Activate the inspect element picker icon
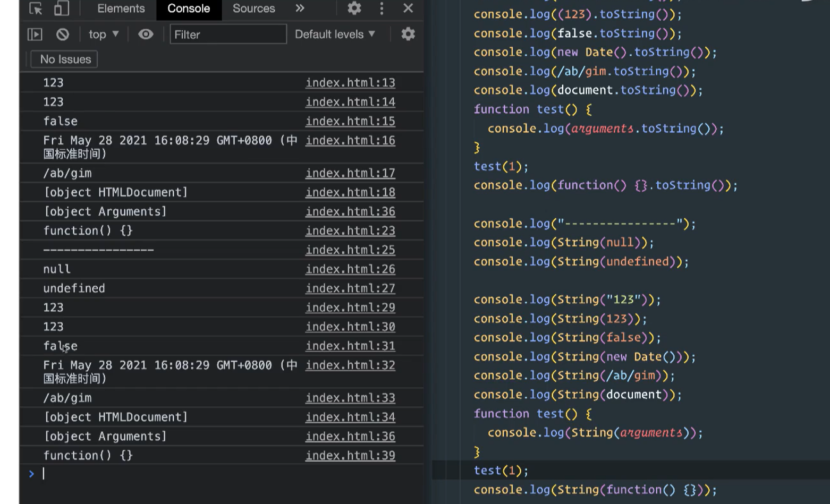830x504 pixels. pyautogui.click(x=36, y=8)
